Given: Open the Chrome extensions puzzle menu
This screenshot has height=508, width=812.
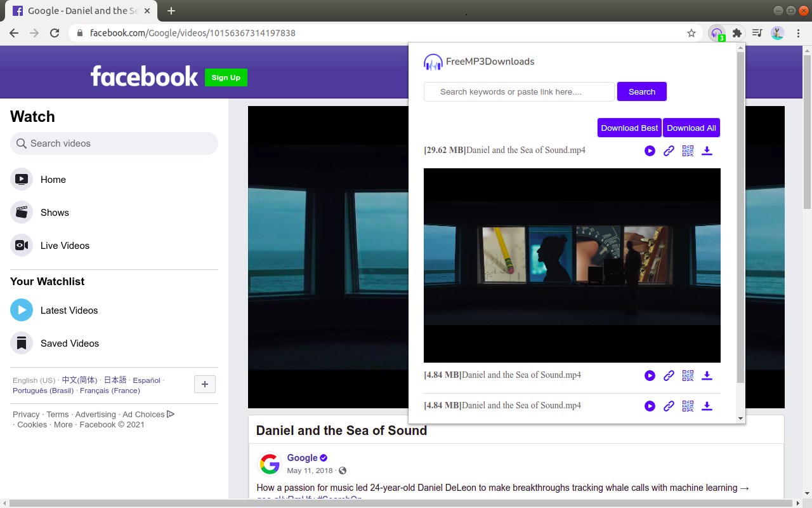Looking at the screenshot, I should point(737,33).
